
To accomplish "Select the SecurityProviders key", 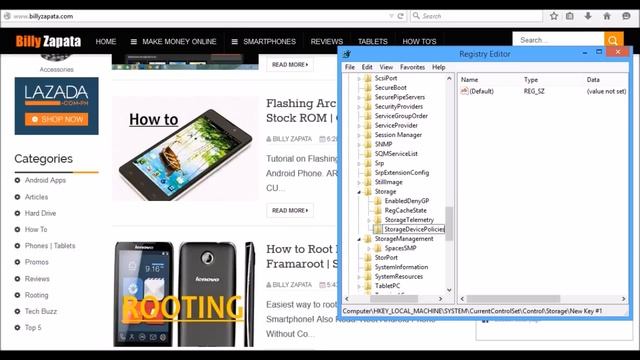I will 399,107.
